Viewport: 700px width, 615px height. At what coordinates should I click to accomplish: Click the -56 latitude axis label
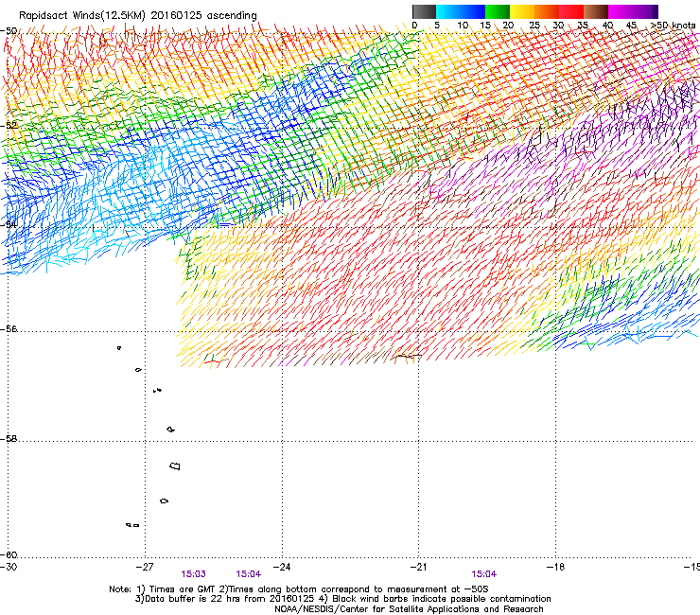tap(9, 328)
